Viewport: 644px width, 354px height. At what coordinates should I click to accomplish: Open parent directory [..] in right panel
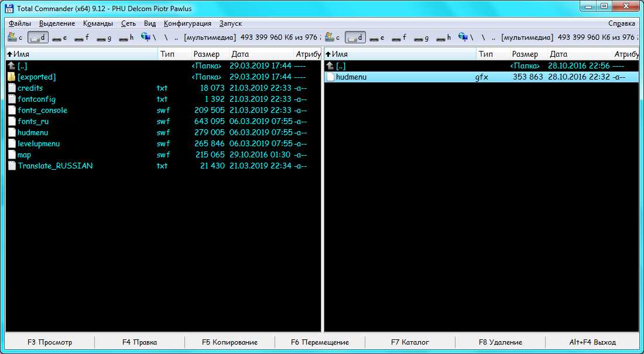tap(341, 66)
